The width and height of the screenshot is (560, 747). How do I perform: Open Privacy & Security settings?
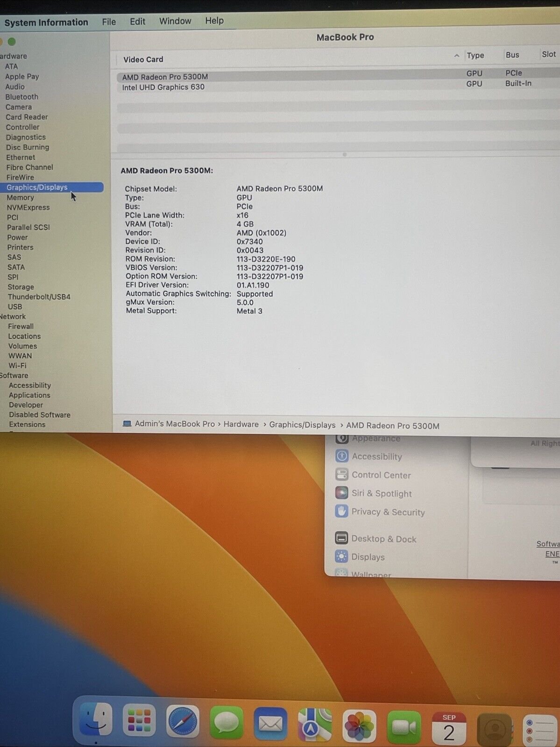pyautogui.click(x=388, y=512)
